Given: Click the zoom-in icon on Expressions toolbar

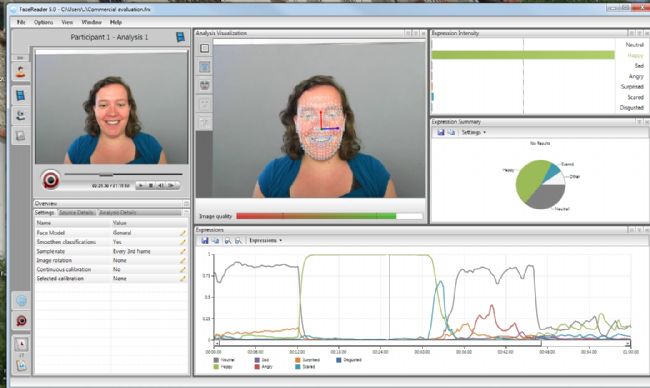Looking at the screenshot, I should pyautogui.click(x=227, y=240).
